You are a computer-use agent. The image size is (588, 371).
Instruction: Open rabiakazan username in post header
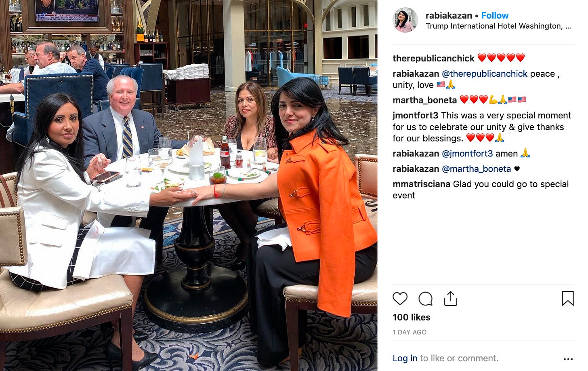coord(449,15)
